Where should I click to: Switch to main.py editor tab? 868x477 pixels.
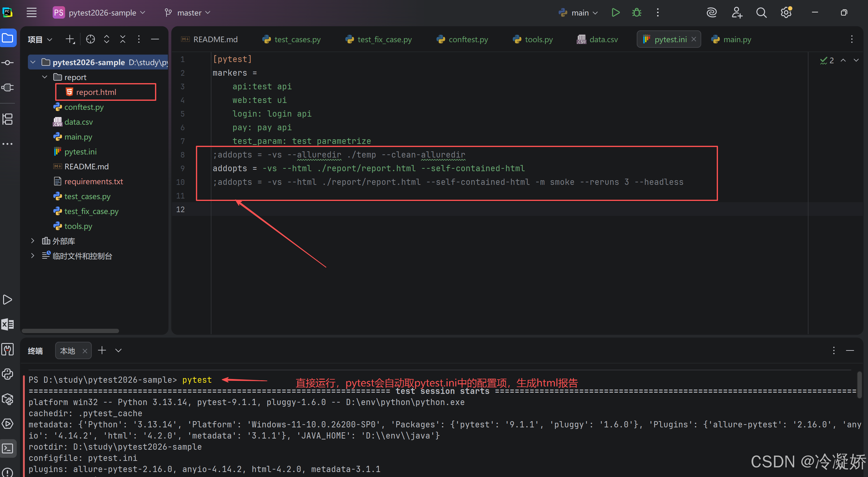732,39
